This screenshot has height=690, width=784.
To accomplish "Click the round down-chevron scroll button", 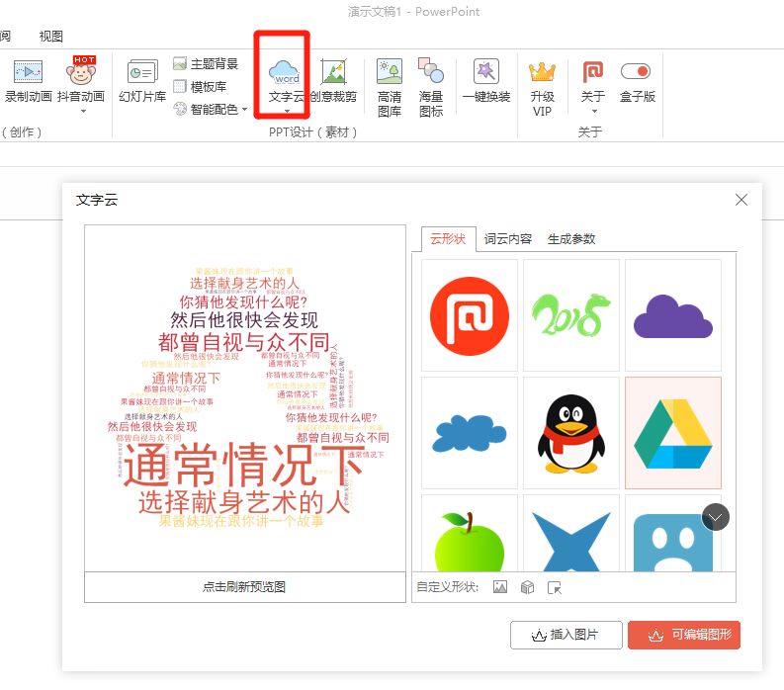I will pos(716,517).
